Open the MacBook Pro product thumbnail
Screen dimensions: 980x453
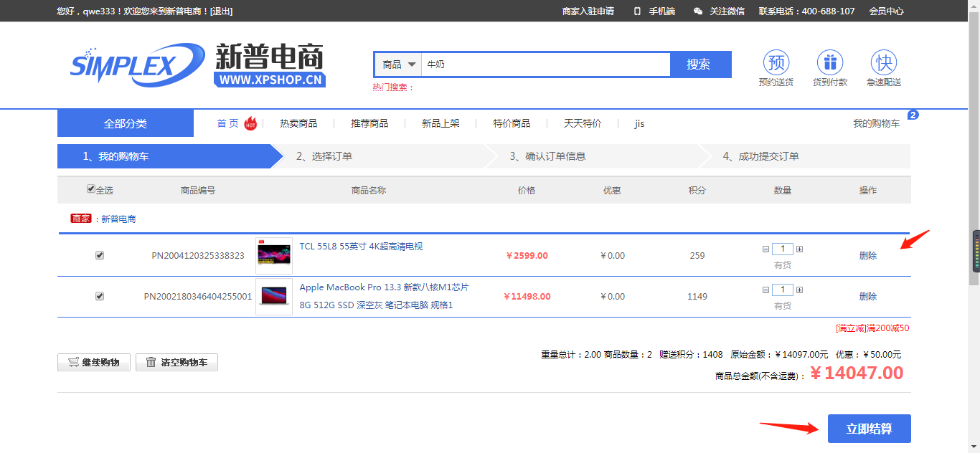click(274, 297)
